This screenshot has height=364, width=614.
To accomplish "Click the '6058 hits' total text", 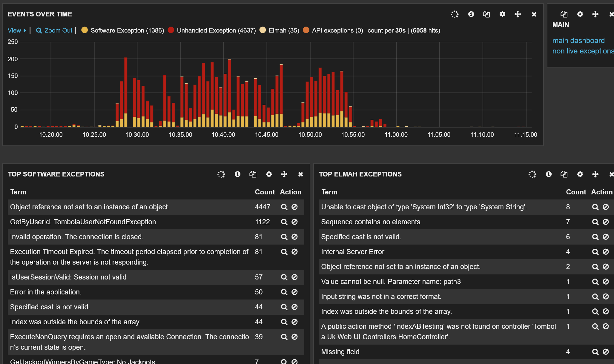I will tap(426, 30).
